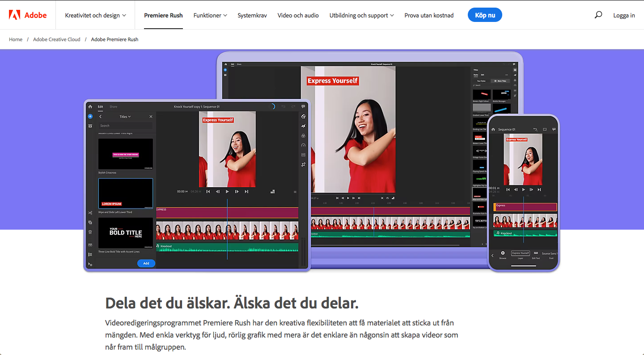This screenshot has height=355, width=644.
Task: Click the Search field in Titles panel
Action: pos(126,126)
